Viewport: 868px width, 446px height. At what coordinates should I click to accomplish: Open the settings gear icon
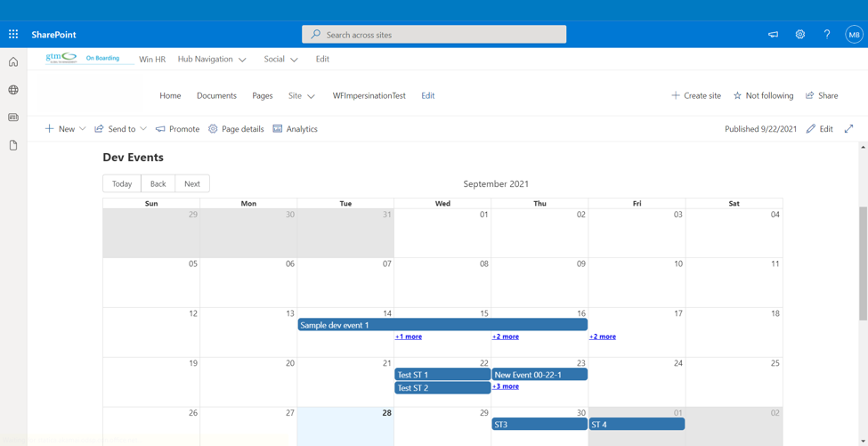799,35
